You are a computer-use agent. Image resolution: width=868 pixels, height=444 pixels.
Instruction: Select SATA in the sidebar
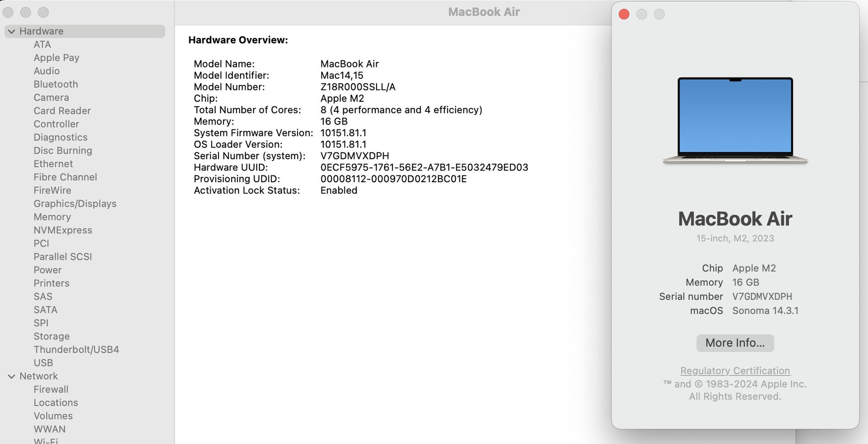coord(45,310)
